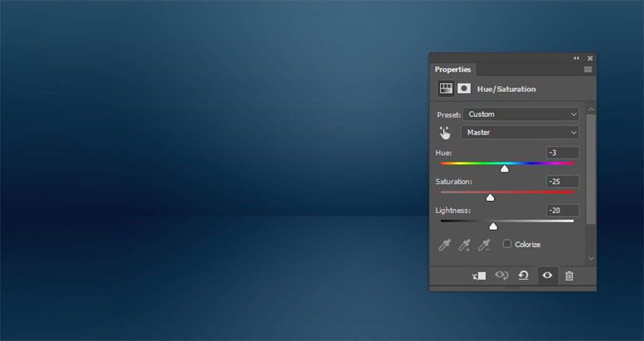Click the panel scroll up arrow
The height and width of the screenshot is (341, 644).
coord(591,109)
